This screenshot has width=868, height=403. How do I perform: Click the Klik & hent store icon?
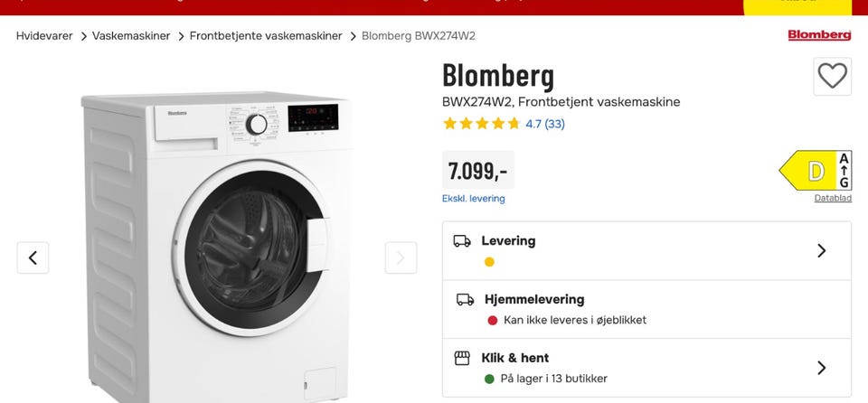pos(462,358)
